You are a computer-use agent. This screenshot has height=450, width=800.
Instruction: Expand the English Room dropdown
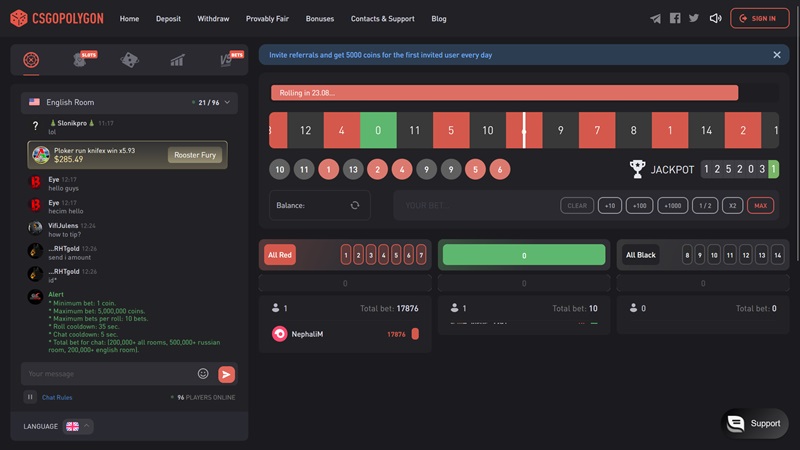[x=129, y=103]
